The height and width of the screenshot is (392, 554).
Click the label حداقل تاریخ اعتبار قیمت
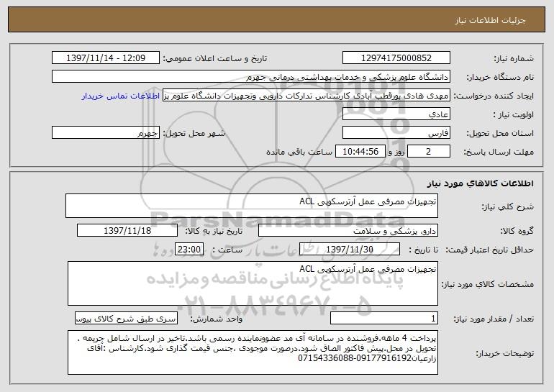490,250
